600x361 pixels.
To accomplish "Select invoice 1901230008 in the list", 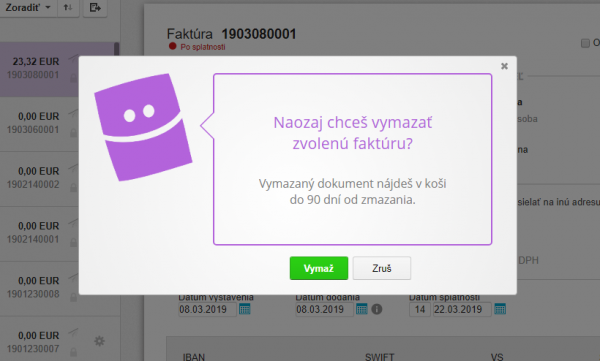I will 39,288.
